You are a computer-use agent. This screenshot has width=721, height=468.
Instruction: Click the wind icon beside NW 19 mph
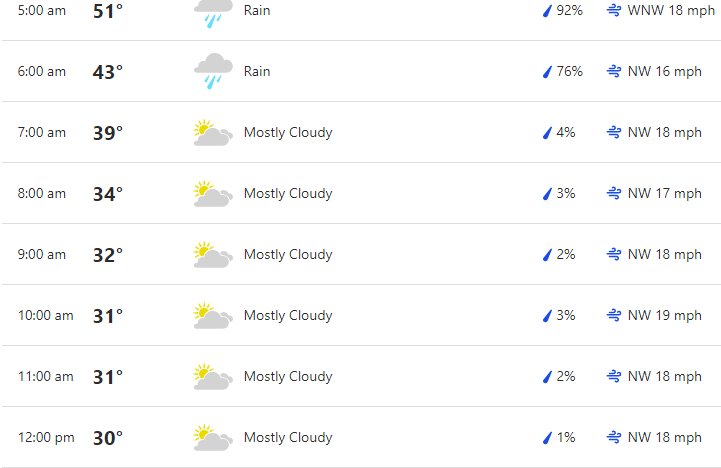click(x=614, y=315)
